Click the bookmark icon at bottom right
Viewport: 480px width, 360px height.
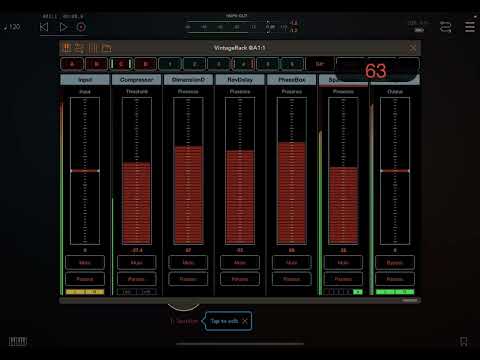(463, 341)
